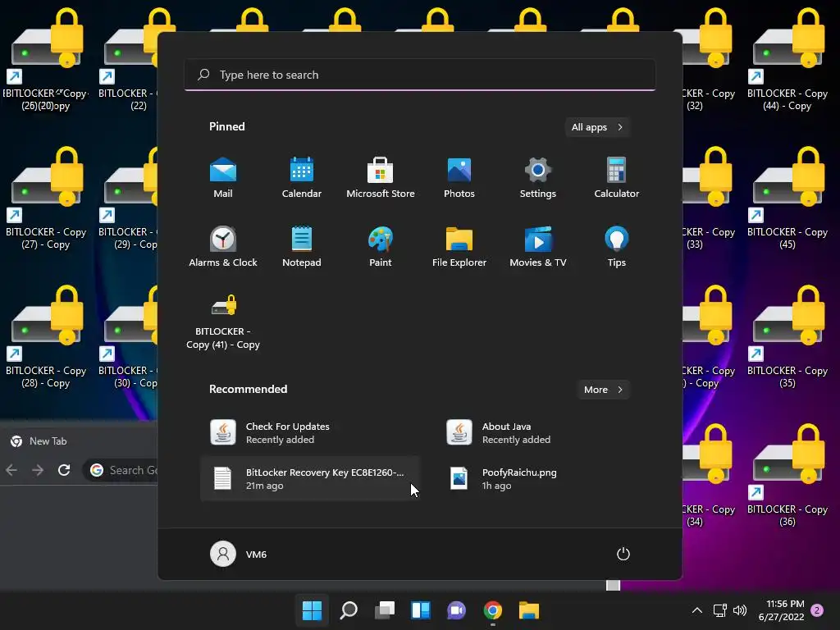
Task: Click Chrome's Back arrow
Action: [x=11, y=470]
